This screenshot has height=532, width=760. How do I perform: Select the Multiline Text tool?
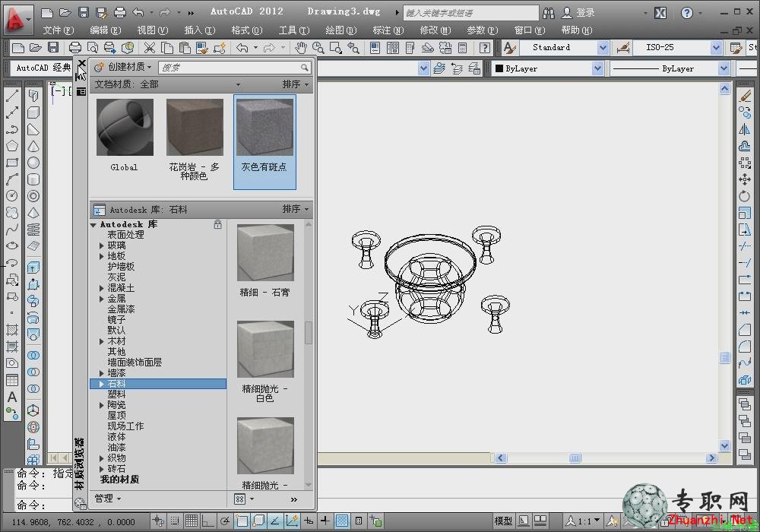pos(11,397)
